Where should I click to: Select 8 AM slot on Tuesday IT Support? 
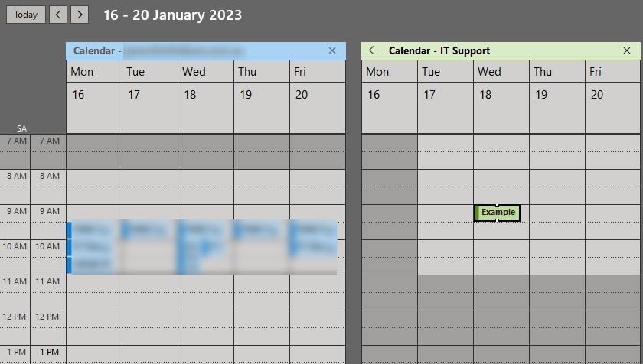coord(446,178)
